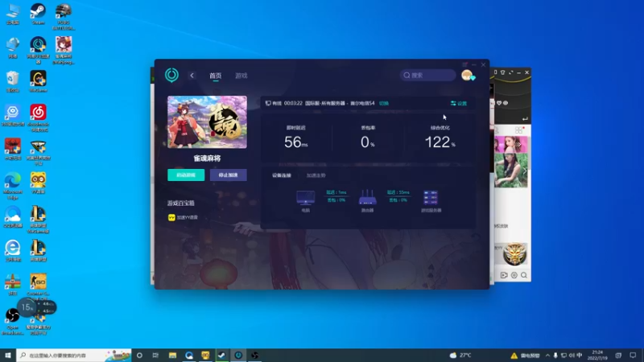Open the OBS Open Broadcaster shortcut
The height and width of the screenshot is (362, 644).
coord(13,321)
